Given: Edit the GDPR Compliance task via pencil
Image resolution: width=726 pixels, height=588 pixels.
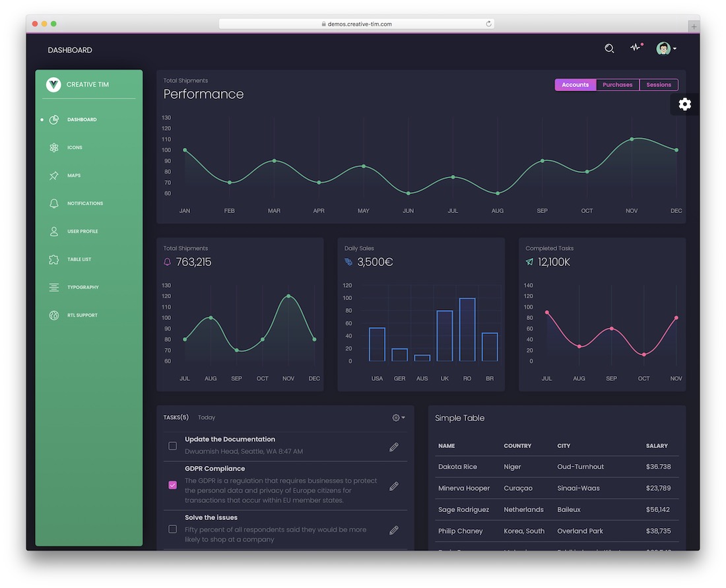Looking at the screenshot, I should point(393,486).
